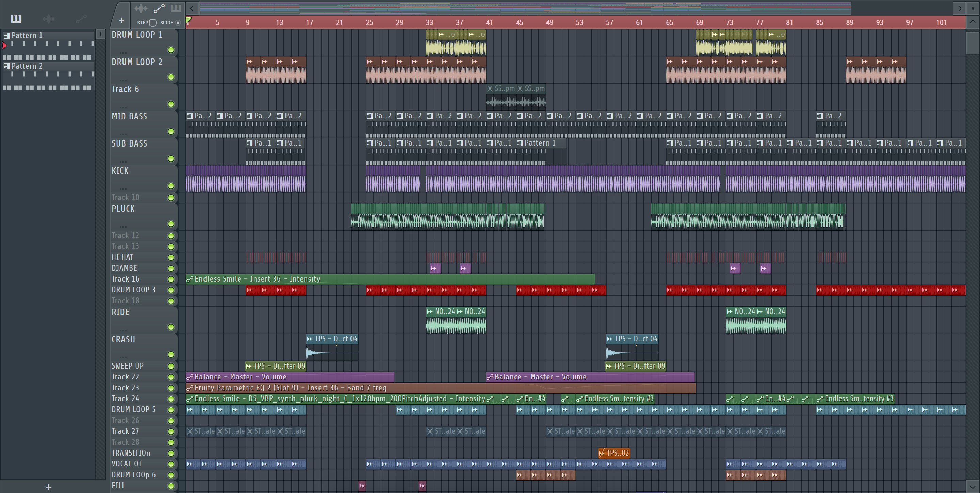Open DRUM LOOP 1 track options dots
The image size is (980, 493).
pyautogui.click(x=123, y=52)
